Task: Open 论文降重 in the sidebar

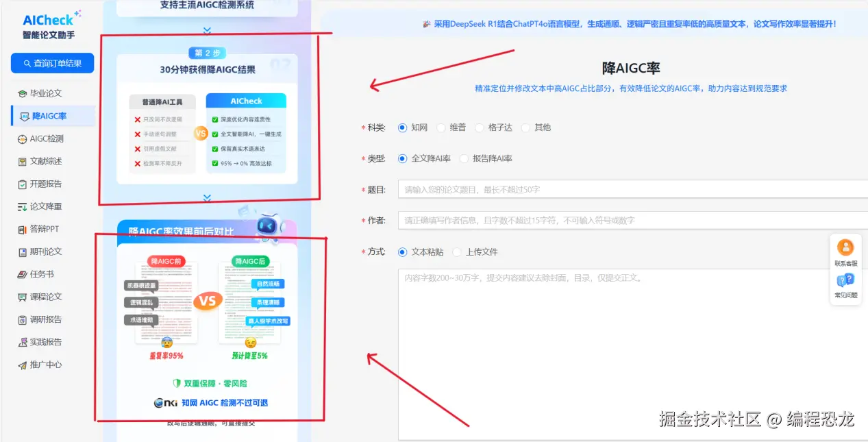Action: pos(45,206)
